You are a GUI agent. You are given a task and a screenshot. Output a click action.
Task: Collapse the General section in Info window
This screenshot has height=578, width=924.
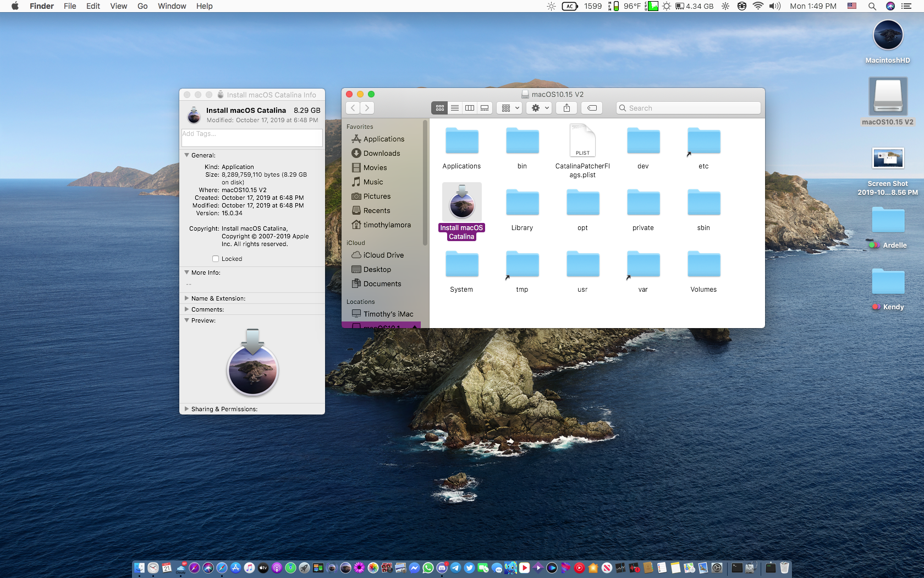tap(187, 155)
